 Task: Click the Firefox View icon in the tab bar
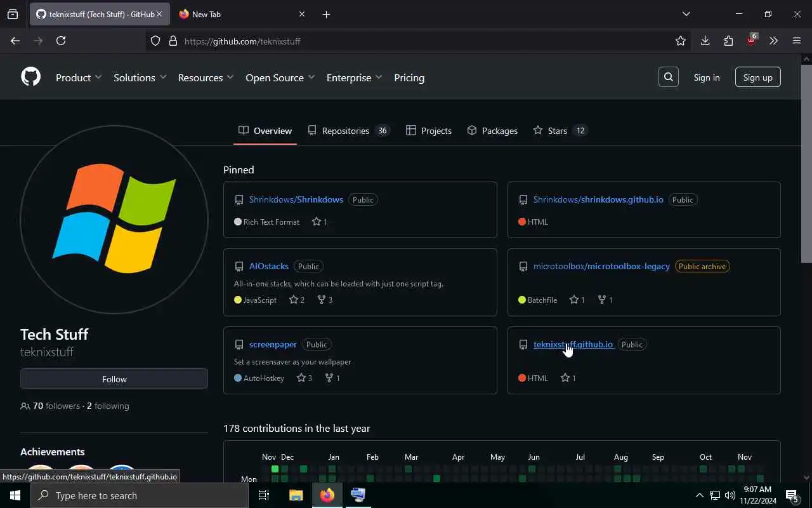13,14
